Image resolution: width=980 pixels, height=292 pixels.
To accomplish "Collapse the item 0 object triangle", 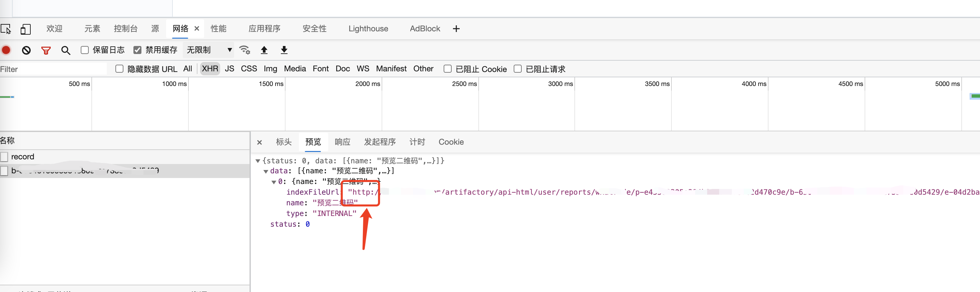I will pos(274,182).
